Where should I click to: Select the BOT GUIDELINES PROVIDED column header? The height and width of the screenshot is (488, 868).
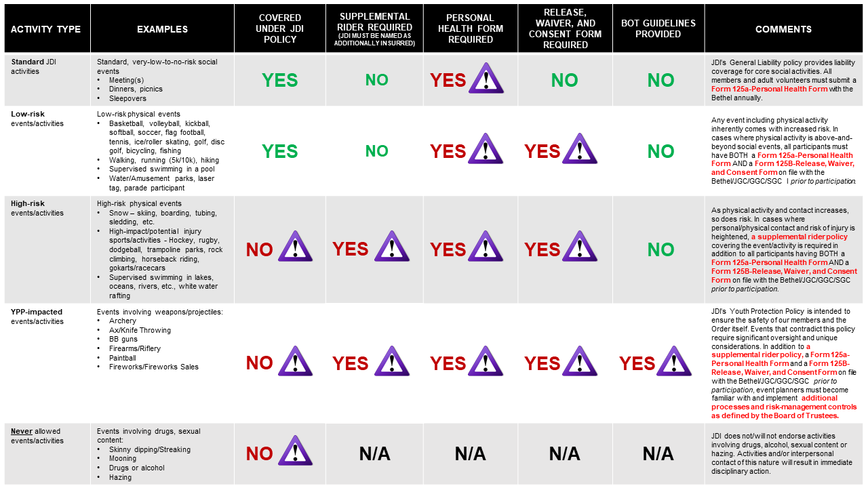tap(658, 28)
